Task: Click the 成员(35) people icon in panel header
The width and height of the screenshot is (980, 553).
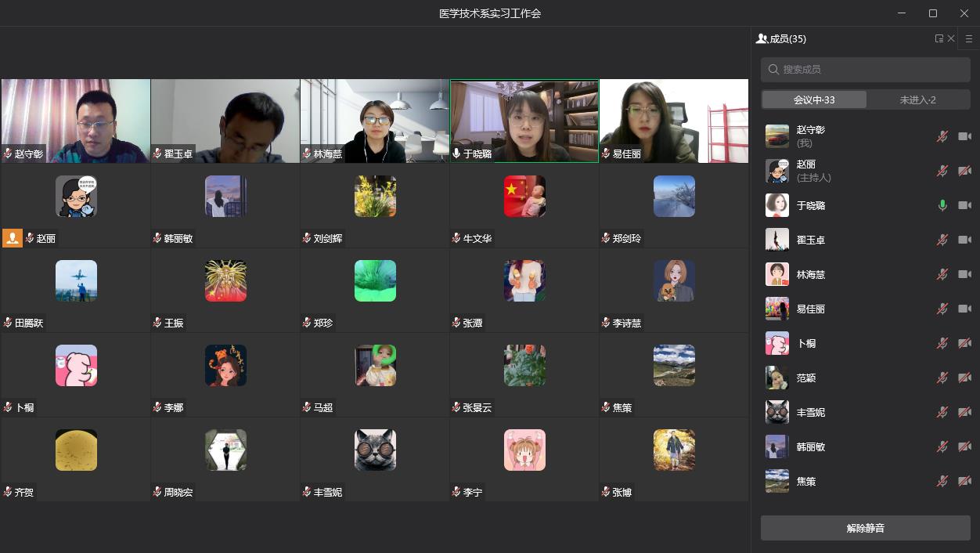Action: (762, 38)
